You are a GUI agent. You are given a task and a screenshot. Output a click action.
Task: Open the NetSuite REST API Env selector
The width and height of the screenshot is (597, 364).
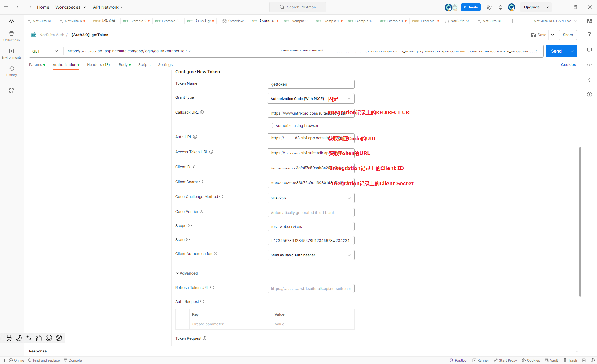tap(555, 21)
